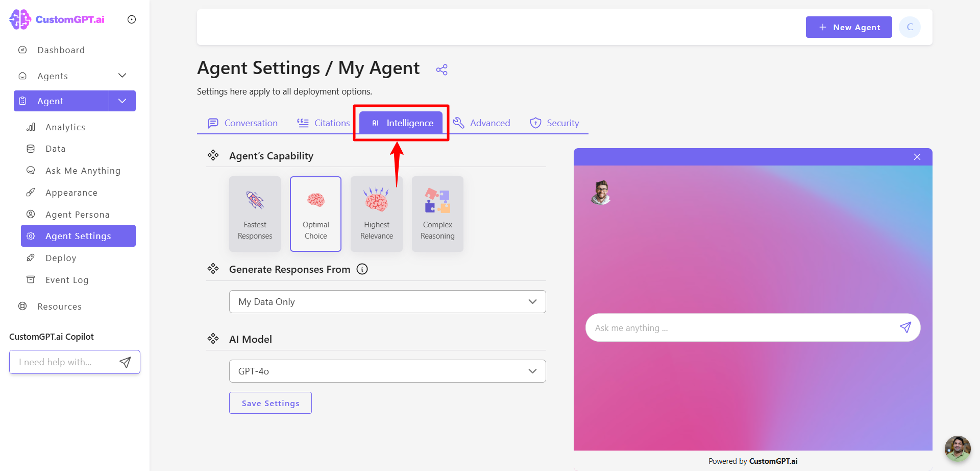Send the Copilot message arrow
The width and height of the screenshot is (980, 471).
[x=125, y=362]
